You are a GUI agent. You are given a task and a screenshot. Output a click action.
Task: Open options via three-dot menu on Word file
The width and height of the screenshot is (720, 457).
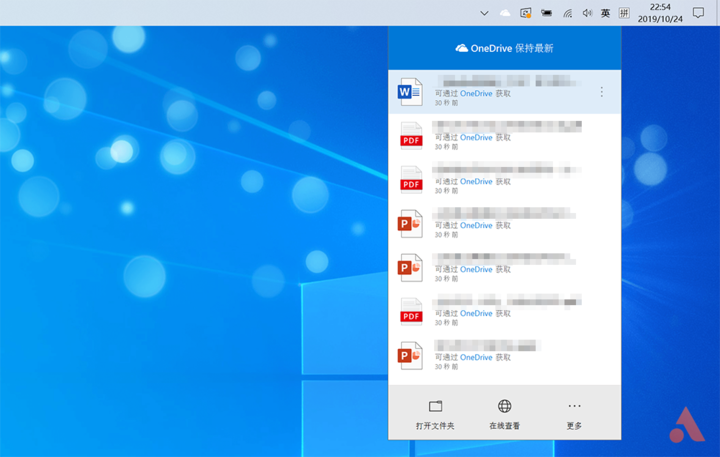click(602, 92)
